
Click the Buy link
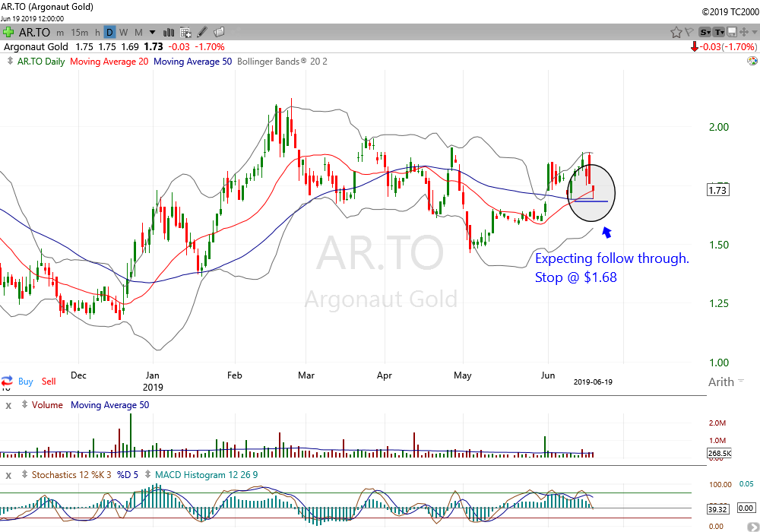pyautogui.click(x=26, y=382)
